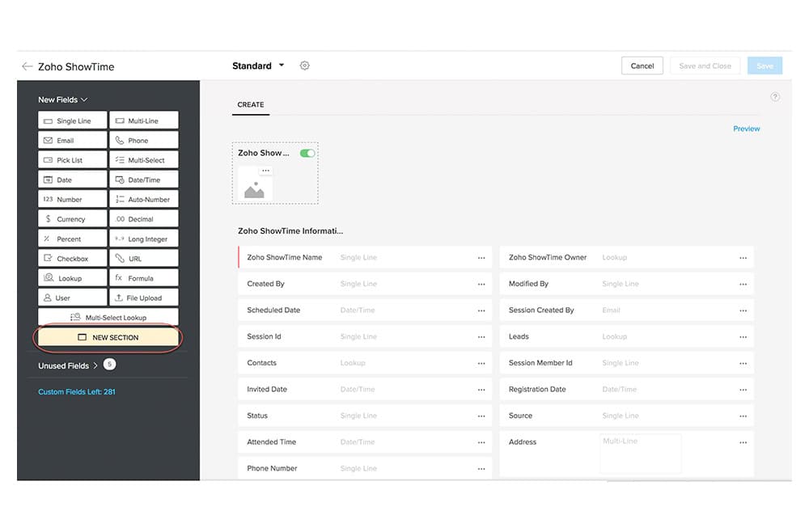Open the Standard layout dropdown

pyautogui.click(x=258, y=66)
